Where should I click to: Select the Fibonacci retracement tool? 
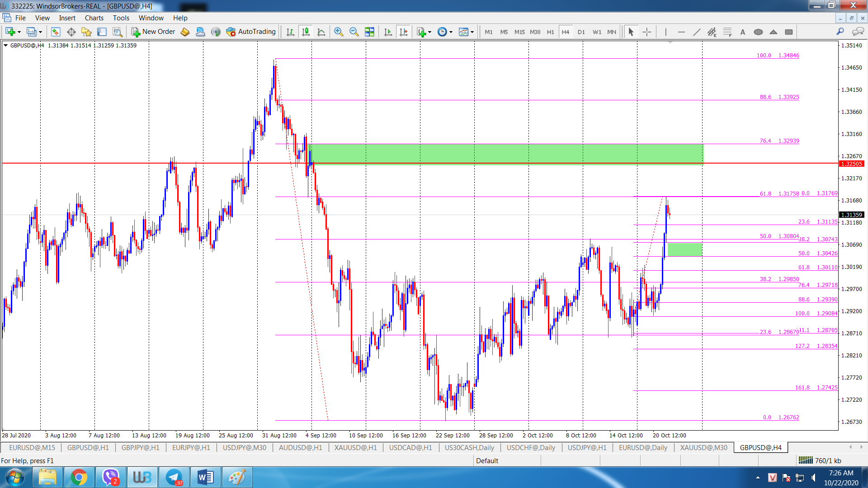727,32
